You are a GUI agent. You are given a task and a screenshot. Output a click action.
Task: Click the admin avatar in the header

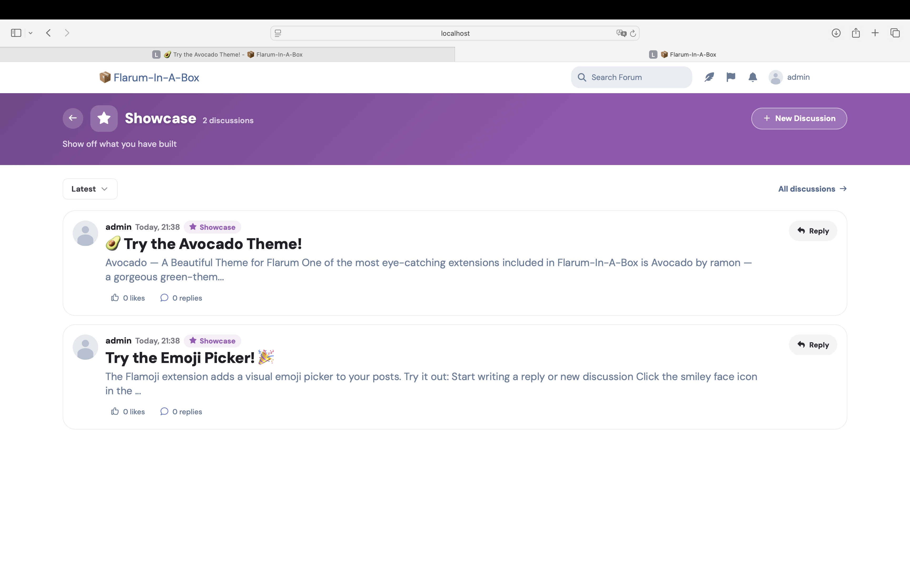click(776, 77)
